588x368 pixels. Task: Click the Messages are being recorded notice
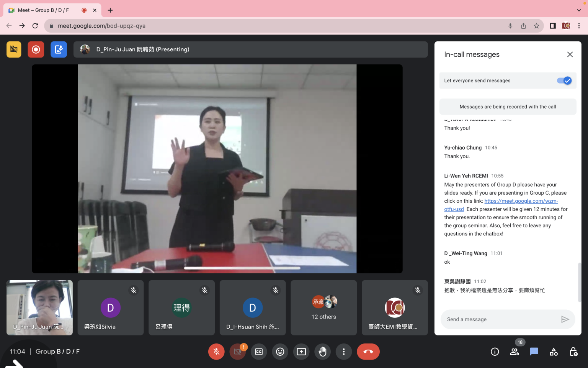click(x=508, y=107)
